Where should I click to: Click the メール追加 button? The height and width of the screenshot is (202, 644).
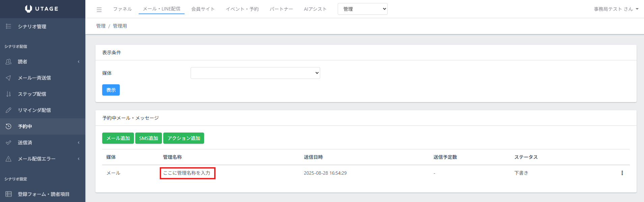click(118, 138)
